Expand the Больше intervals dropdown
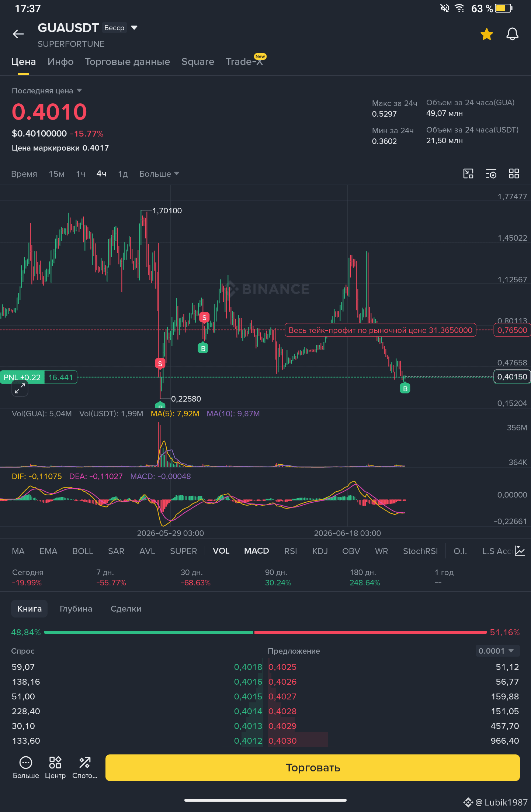This screenshot has height=812, width=531. 159,174
